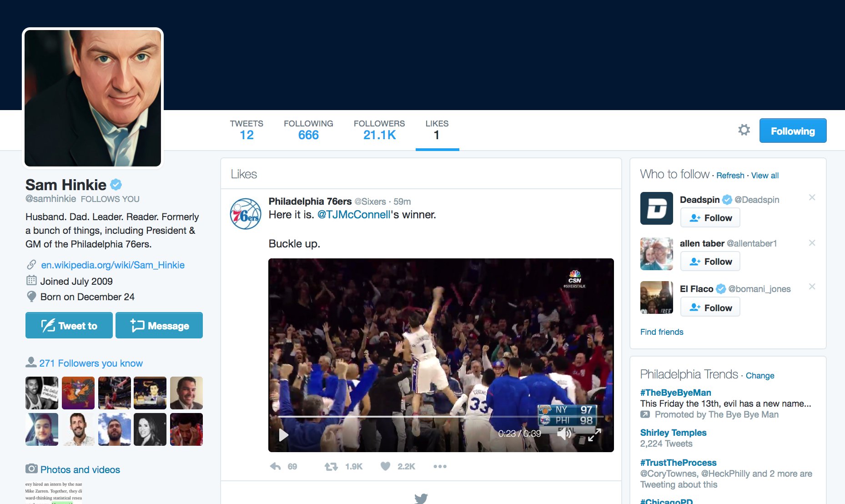Open El Flaco's avatar
The height and width of the screenshot is (504, 845).
(x=657, y=297)
